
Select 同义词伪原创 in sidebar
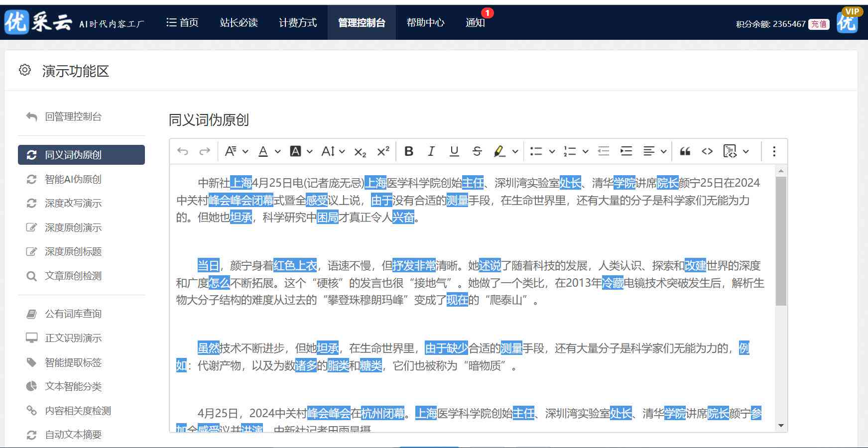(81, 155)
